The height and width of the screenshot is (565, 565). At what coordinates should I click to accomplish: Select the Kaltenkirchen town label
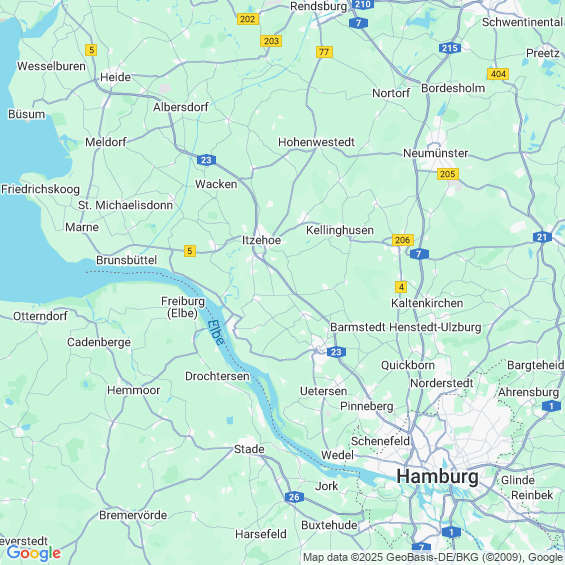click(x=427, y=303)
